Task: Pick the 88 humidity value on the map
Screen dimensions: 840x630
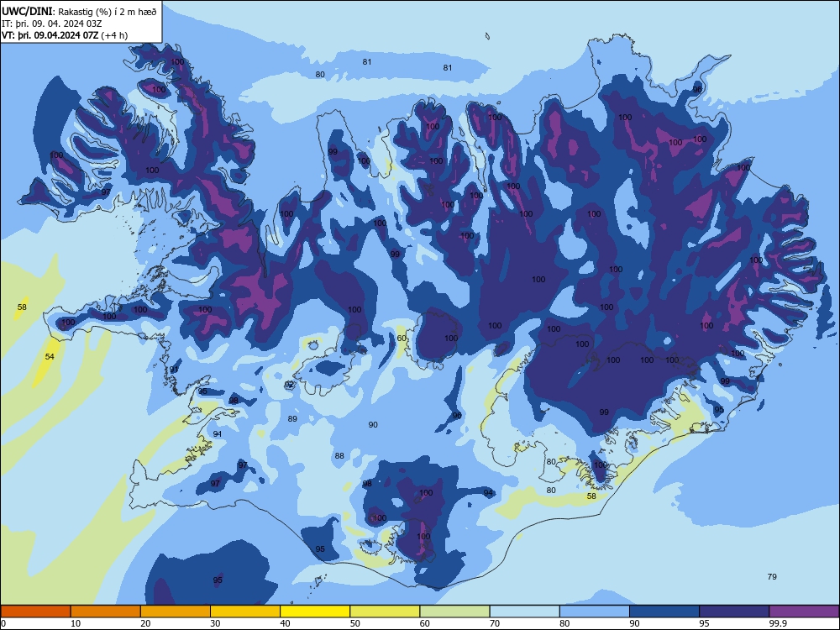Action: point(339,456)
